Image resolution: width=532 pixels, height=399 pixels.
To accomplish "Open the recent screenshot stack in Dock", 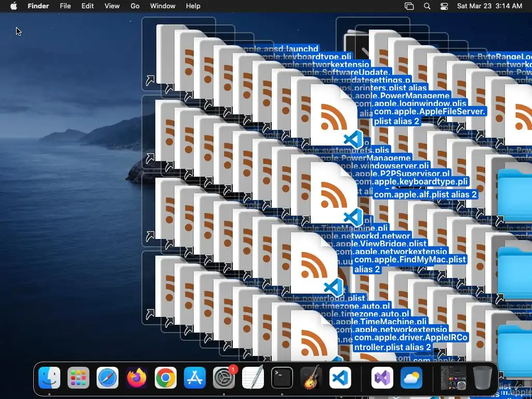I will (x=453, y=378).
